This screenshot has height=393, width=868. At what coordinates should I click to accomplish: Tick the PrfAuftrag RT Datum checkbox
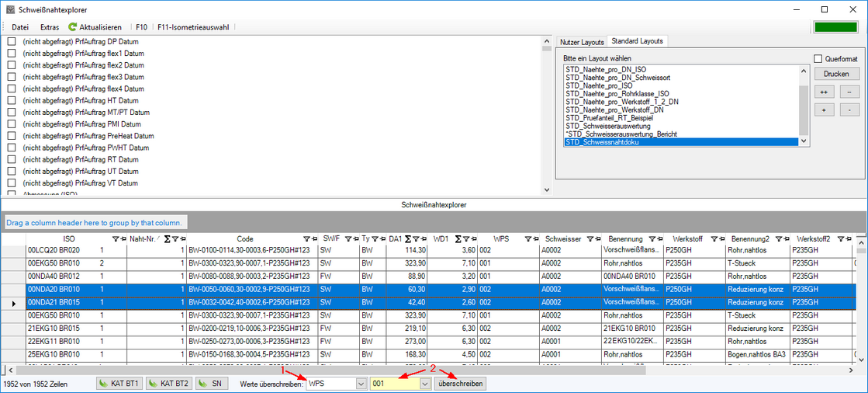(x=12, y=160)
